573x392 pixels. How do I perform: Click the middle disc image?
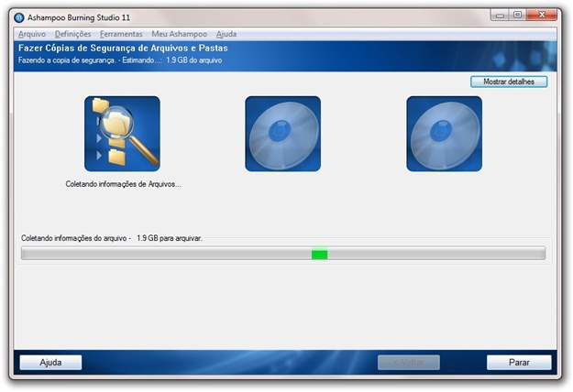point(283,134)
